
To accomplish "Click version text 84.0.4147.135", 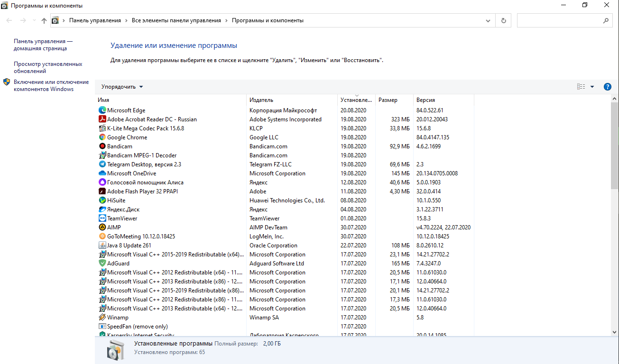I will click(x=433, y=137).
